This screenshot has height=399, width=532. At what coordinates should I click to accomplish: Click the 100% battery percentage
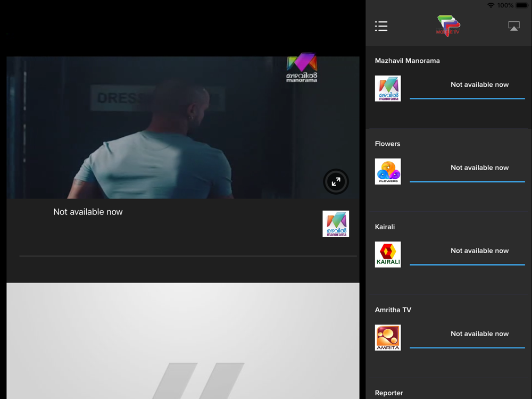(x=505, y=5)
